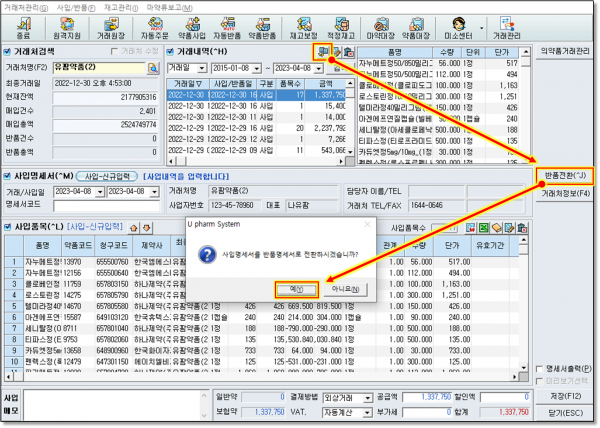The image size is (600, 428).
Task: Enable the 명세서출력(P) checkbox
Action: click(x=540, y=368)
